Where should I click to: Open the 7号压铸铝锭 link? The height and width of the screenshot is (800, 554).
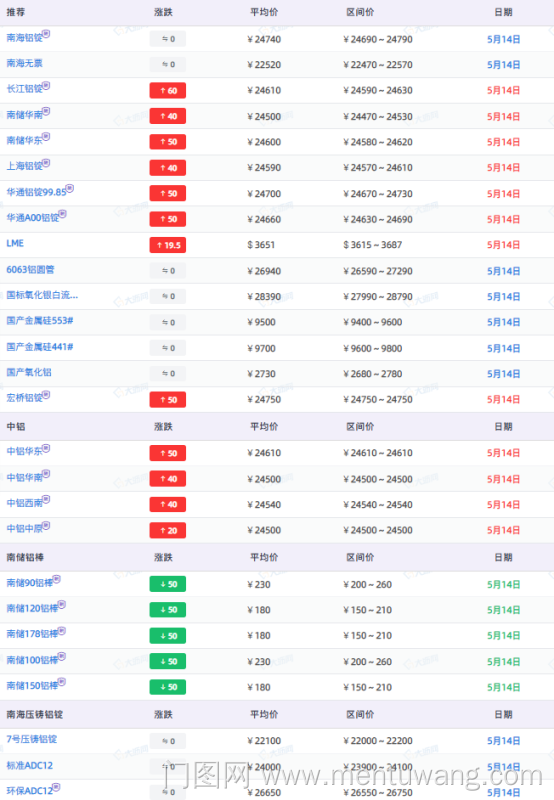32,739
